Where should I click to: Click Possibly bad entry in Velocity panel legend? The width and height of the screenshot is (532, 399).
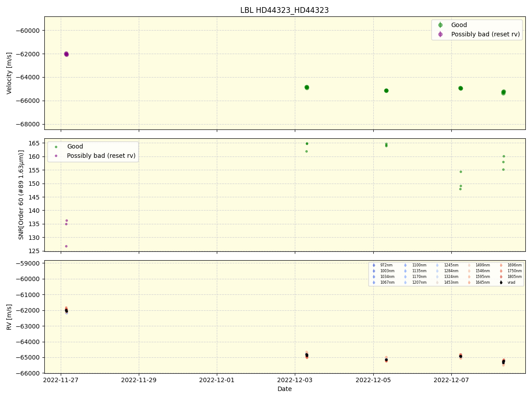coord(478,34)
